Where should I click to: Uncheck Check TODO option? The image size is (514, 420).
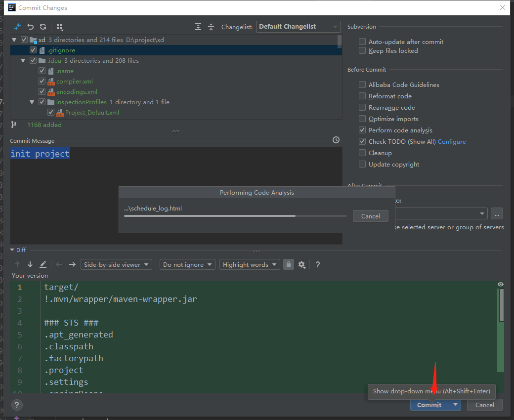pos(362,141)
